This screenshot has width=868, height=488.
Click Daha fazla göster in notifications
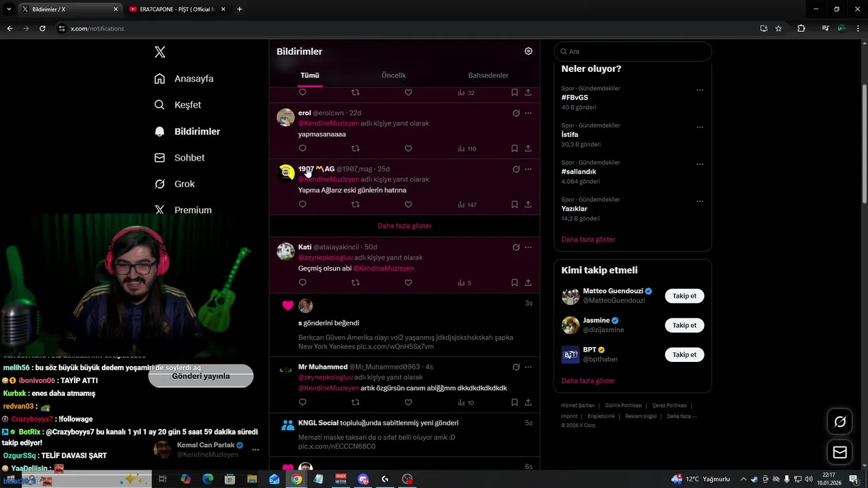coord(405,226)
